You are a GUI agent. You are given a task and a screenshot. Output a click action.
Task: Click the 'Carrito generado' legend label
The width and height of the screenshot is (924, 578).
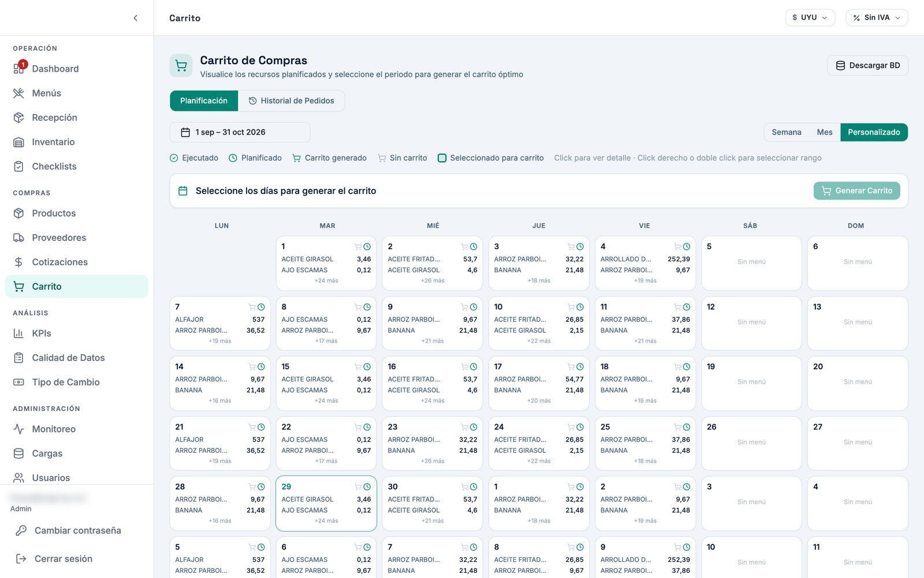click(x=336, y=158)
